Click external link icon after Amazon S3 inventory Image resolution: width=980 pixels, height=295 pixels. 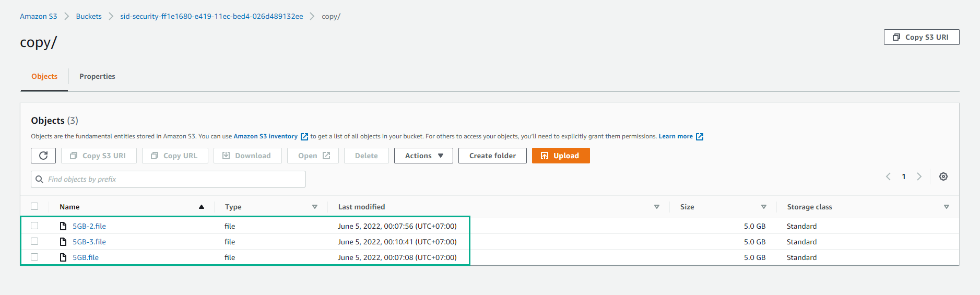(x=304, y=137)
